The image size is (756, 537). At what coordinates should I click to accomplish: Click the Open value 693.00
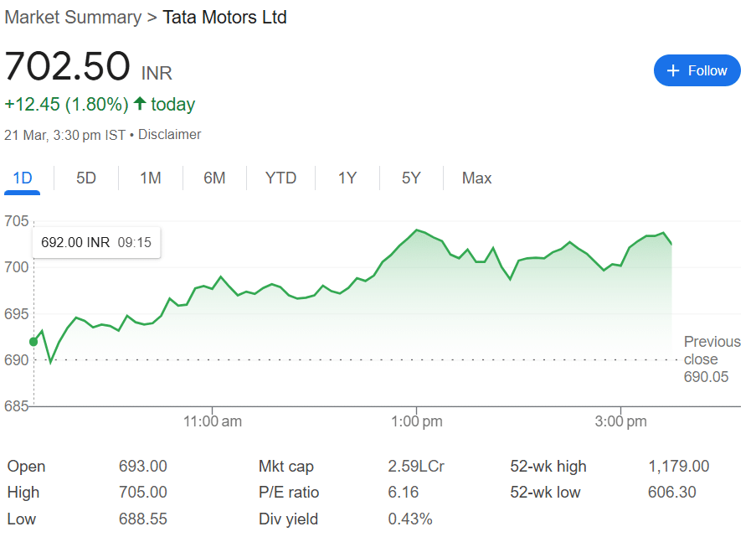142,466
